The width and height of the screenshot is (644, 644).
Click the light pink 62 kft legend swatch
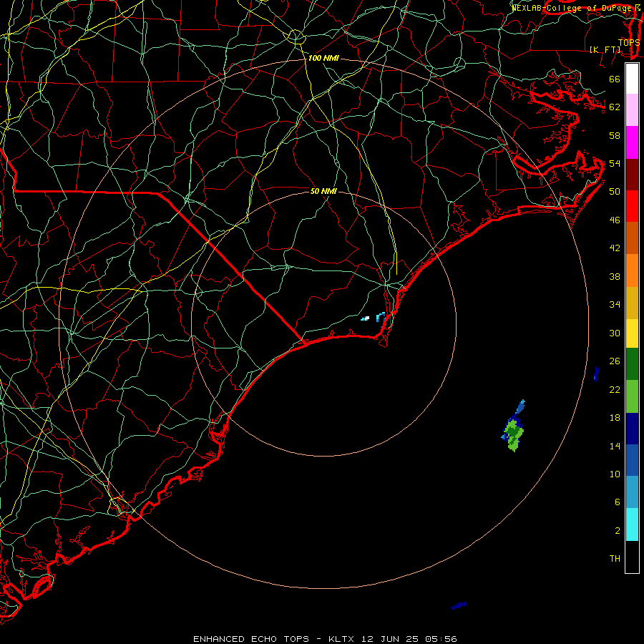coord(632,110)
